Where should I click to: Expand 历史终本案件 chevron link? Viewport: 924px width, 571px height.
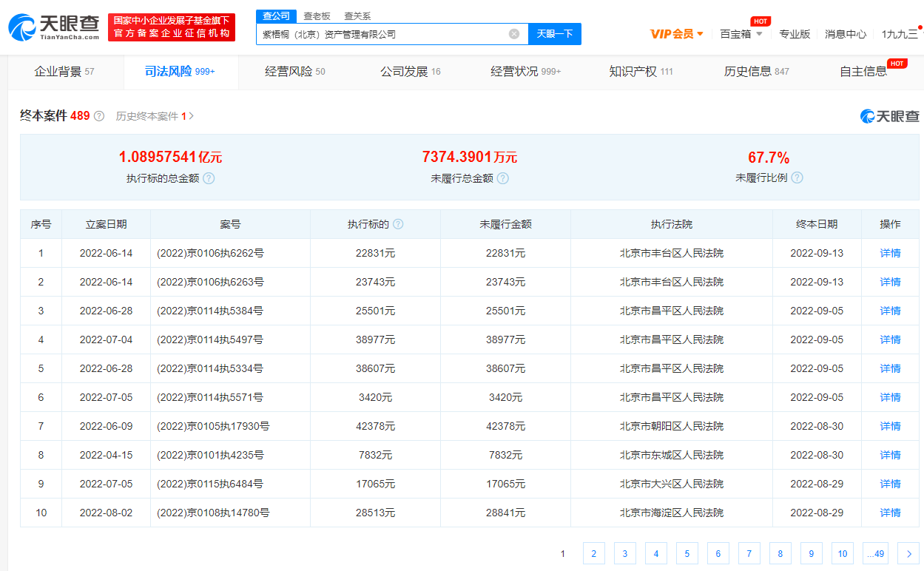point(192,116)
